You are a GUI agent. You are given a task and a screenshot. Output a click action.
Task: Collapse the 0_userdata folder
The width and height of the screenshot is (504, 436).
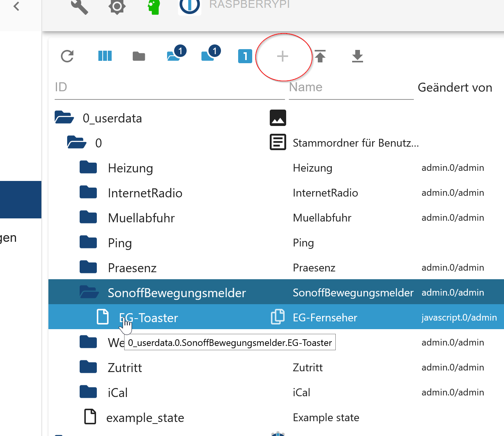[x=64, y=117]
